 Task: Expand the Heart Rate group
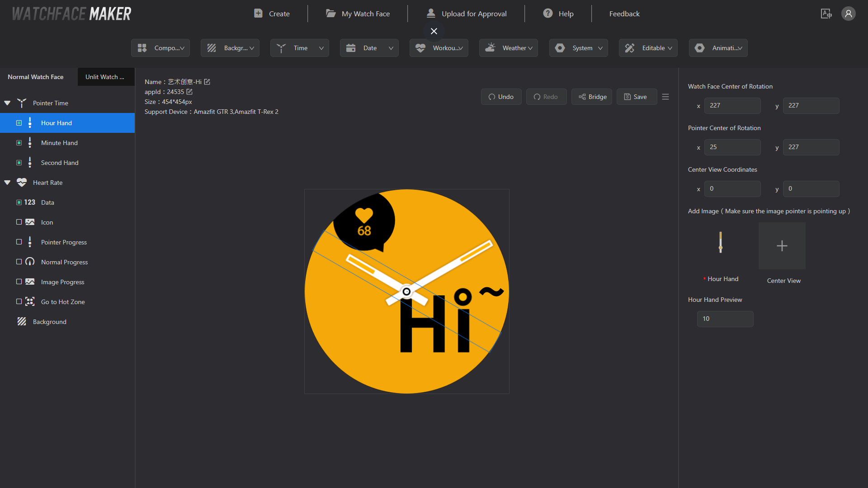[7, 183]
